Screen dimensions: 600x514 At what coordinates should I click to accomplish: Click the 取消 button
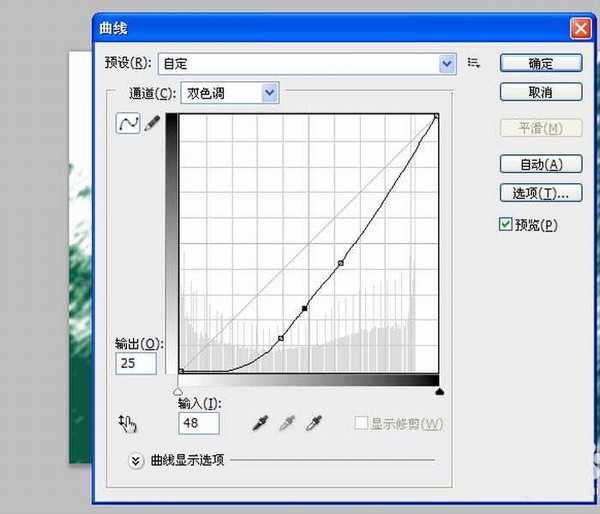(x=540, y=92)
